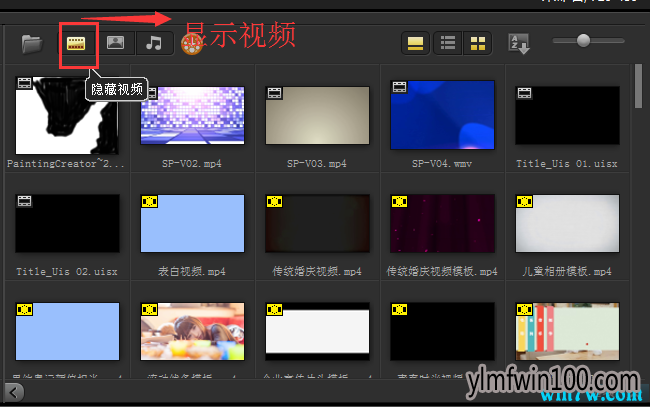Viewport: 650px width, 407px height.
Task: Select the SP-V04.wmv blue clip
Action: click(442, 115)
